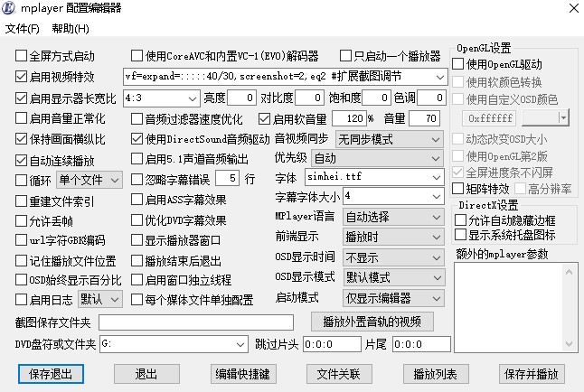
Task: Open the 播放列表 button
Action: 436,374
